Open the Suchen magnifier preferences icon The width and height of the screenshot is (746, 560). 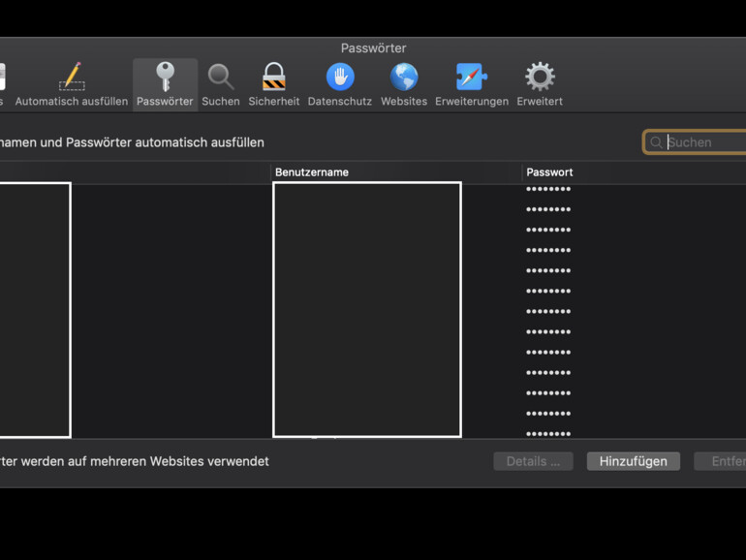pos(221,77)
